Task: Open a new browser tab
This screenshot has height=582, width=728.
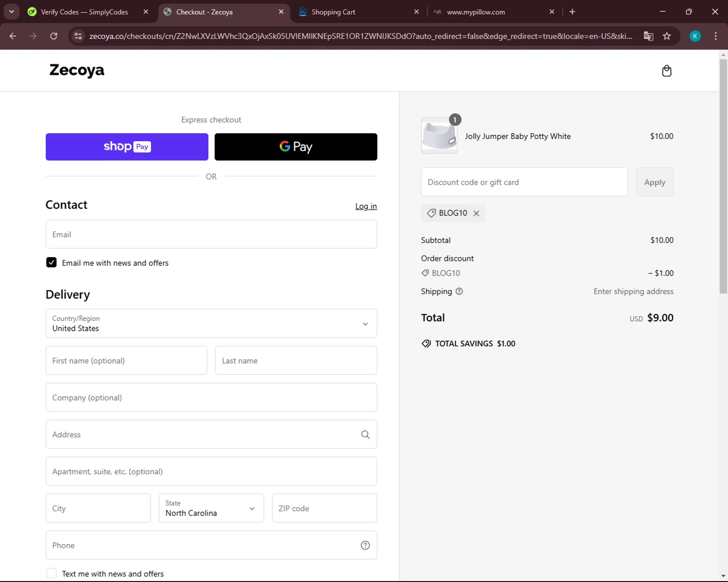Action: click(x=572, y=12)
